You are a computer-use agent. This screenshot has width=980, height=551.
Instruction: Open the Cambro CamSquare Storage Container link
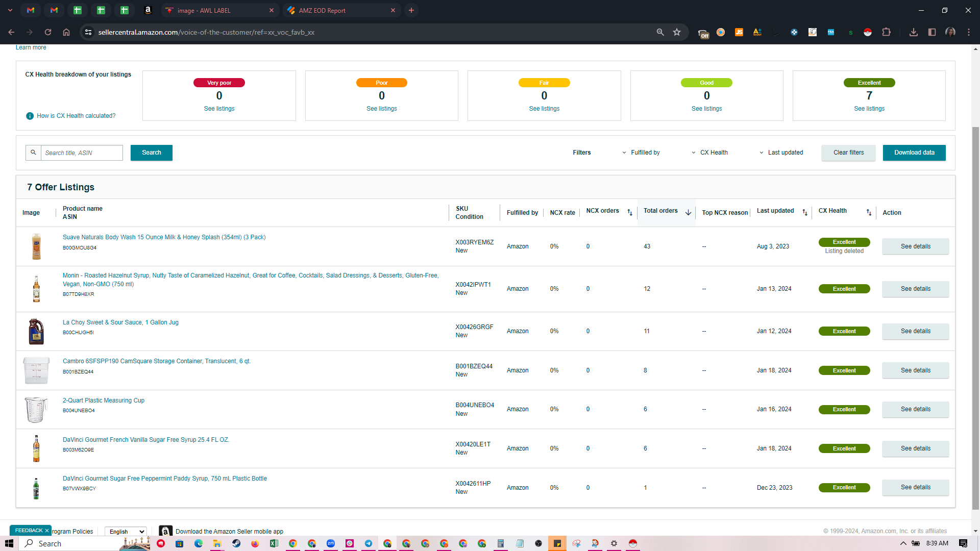tap(157, 361)
